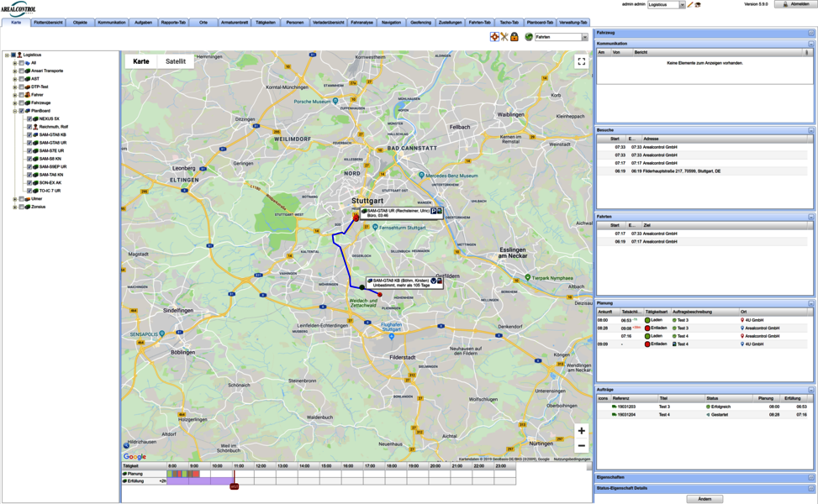Uncheck the NEXUS 5X vehicle checkbox

29,118
